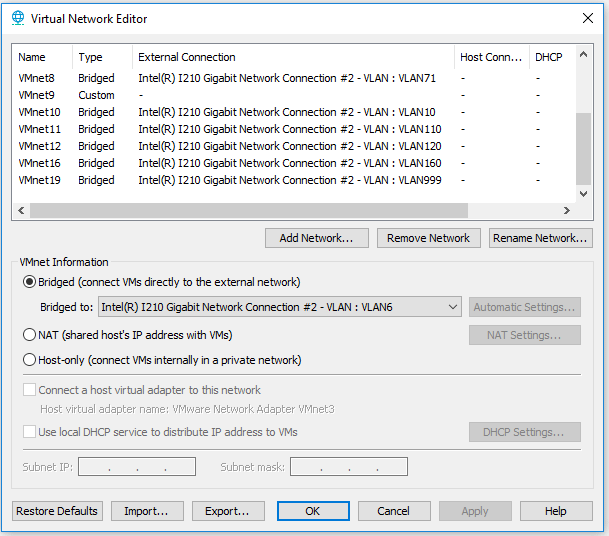Viewport: 609px width, 536px height.
Task: Toggle Use local DHCP service checkbox
Action: tap(30, 432)
